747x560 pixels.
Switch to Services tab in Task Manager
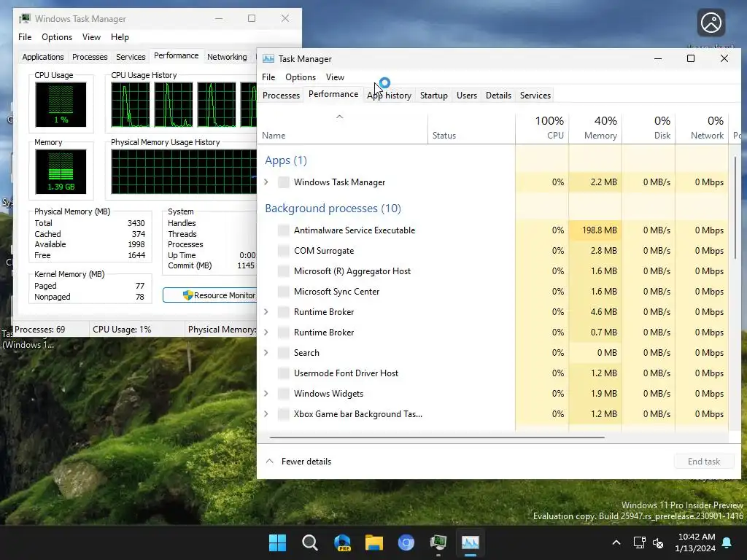click(x=535, y=96)
